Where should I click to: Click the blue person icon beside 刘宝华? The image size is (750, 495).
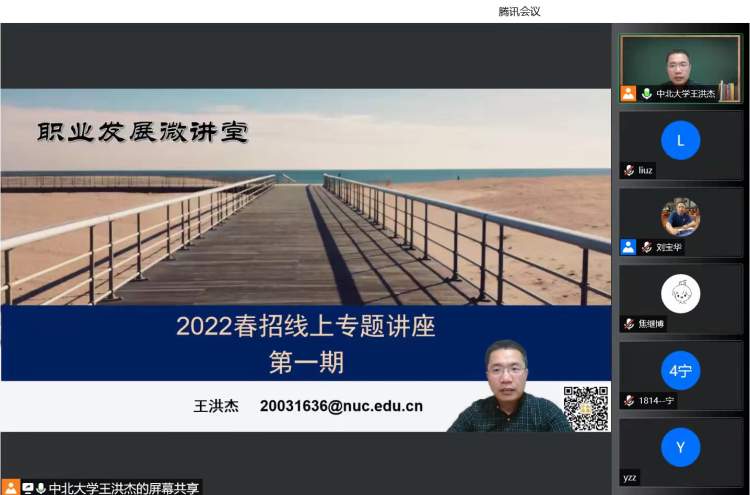pos(628,247)
